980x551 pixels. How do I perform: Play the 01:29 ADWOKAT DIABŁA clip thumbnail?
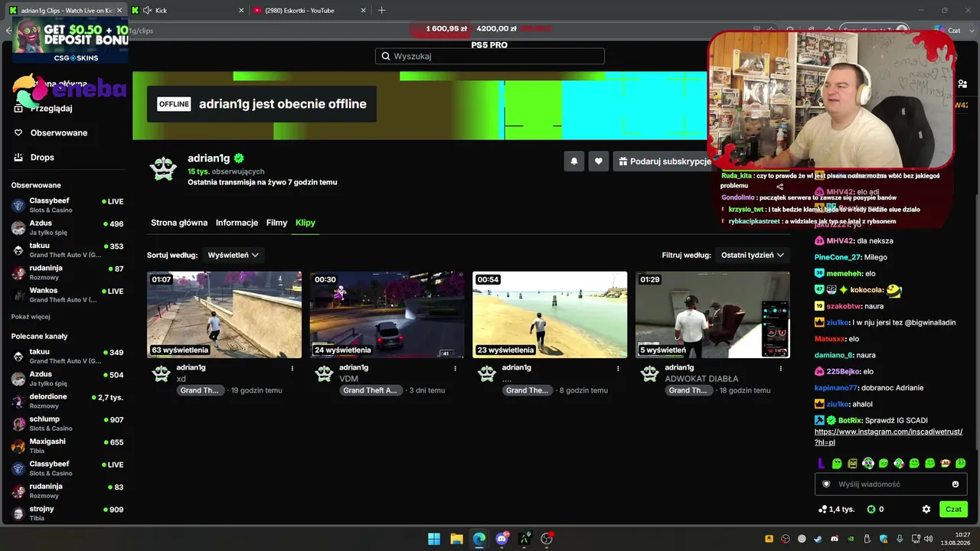[x=713, y=315]
